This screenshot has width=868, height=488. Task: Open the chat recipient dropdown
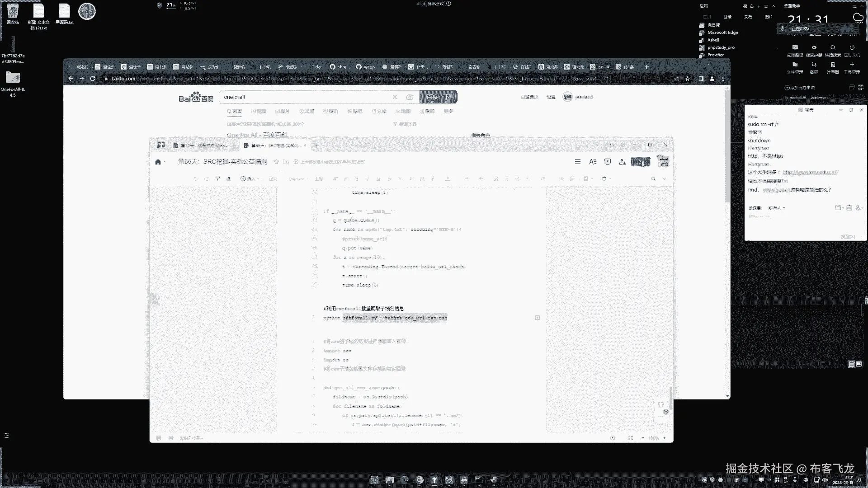click(x=777, y=208)
